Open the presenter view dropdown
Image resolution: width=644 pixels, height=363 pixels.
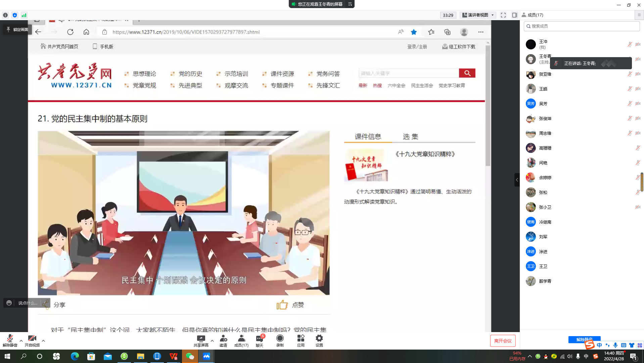pyautogui.click(x=478, y=15)
